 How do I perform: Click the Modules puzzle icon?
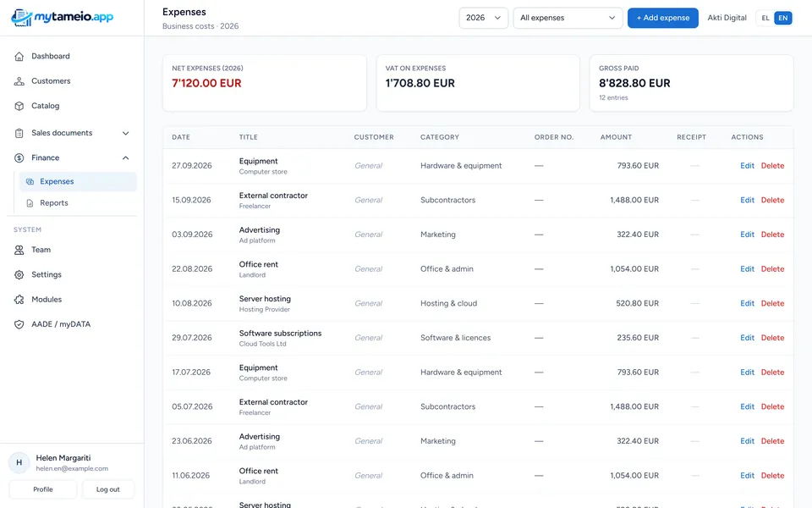click(19, 300)
